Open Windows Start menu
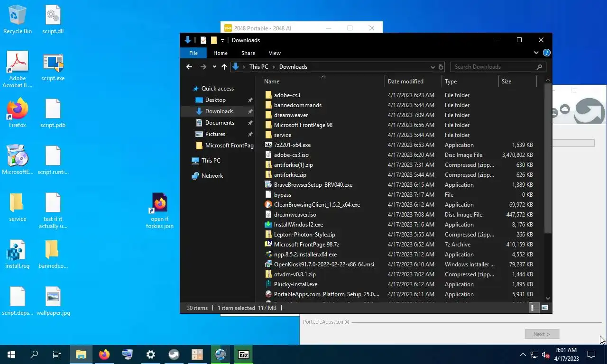This screenshot has height=364, width=607. coord(11,355)
